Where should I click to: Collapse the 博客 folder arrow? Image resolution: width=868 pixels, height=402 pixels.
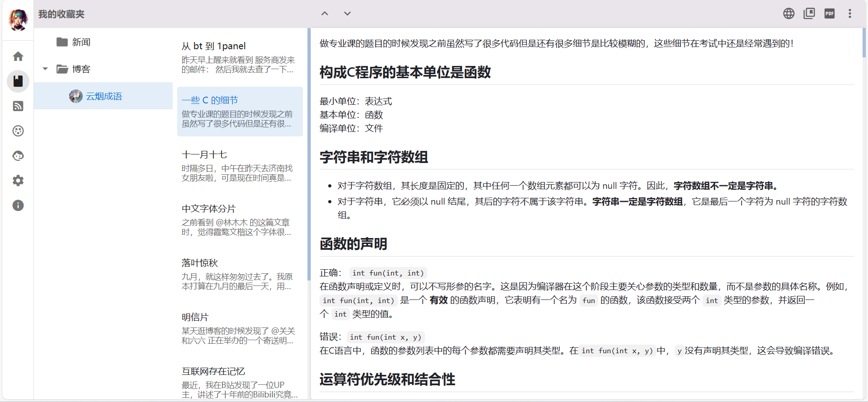pos(45,69)
